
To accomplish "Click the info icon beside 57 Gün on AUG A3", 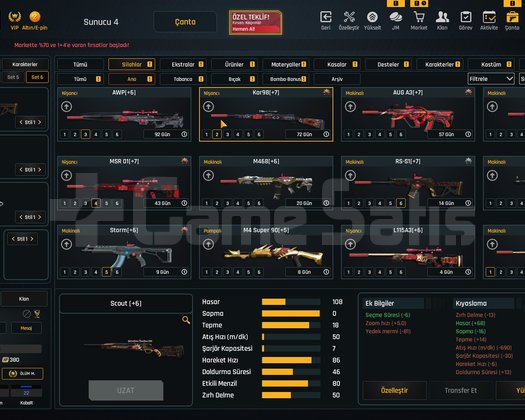I will tap(468, 134).
